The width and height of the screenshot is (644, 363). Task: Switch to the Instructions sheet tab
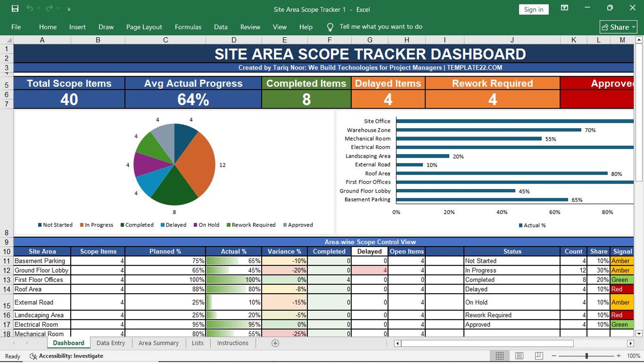(x=233, y=343)
